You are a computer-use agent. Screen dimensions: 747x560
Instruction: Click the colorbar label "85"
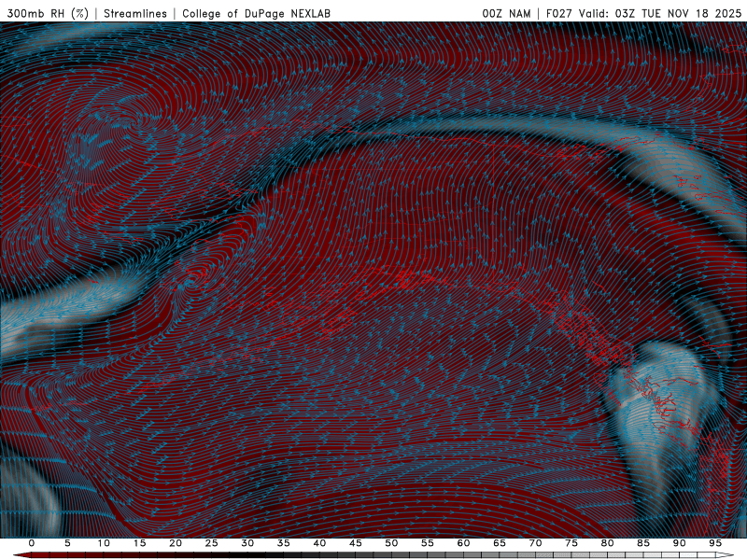pos(643,543)
